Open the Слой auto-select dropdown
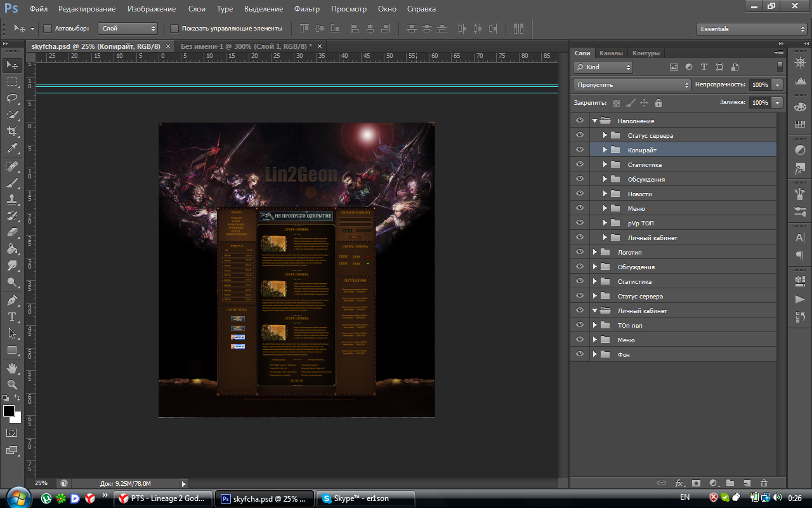The height and width of the screenshot is (508, 812). (128, 29)
